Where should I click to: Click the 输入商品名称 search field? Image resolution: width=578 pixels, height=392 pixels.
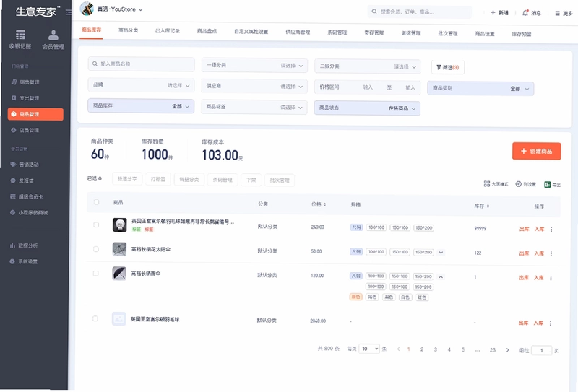point(141,64)
